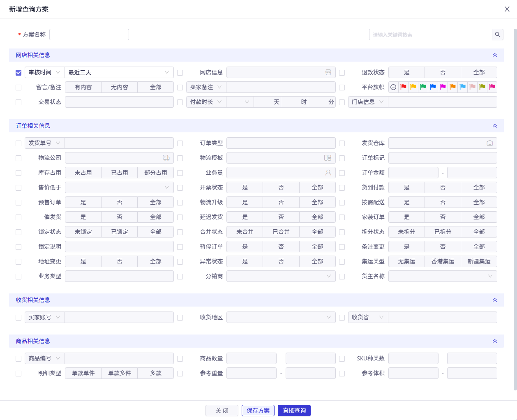Click the shop icon in 网店信息 field

[x=328, y=72]
